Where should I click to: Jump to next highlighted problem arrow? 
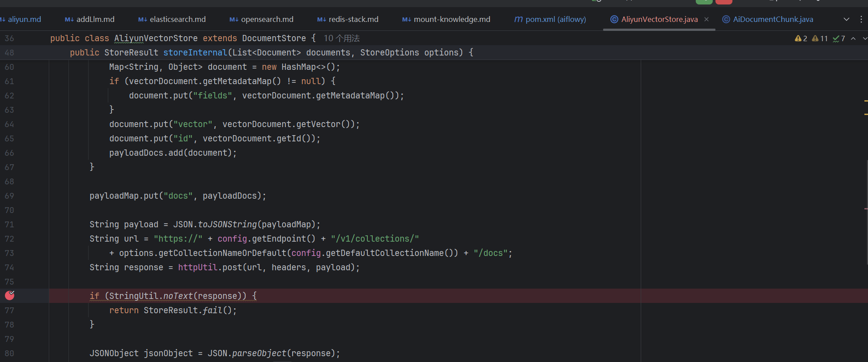(864, 38)
